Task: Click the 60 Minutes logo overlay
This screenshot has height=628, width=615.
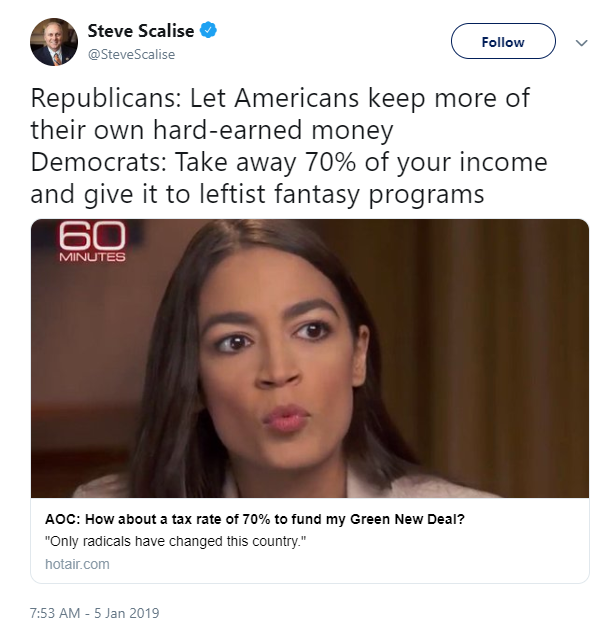Action: (x=92, y=242)
